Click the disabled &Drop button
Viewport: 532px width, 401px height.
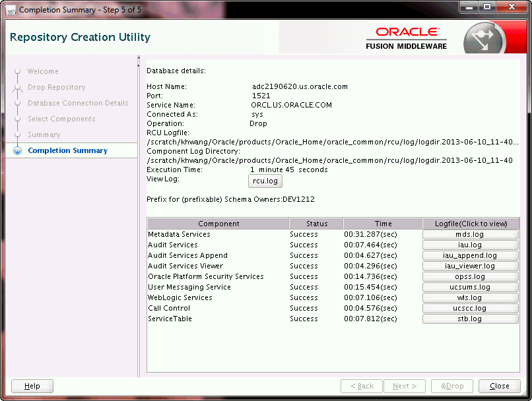[x=452, y=386]
